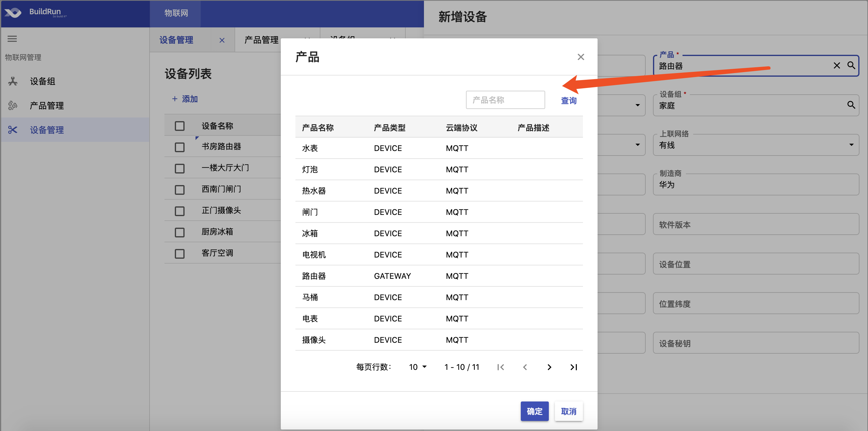Image resolution: width=868 pixels, height=431 pixels.
Task: Clear the 路由器 product field with X icon
Action: click(x=837, y=65)
